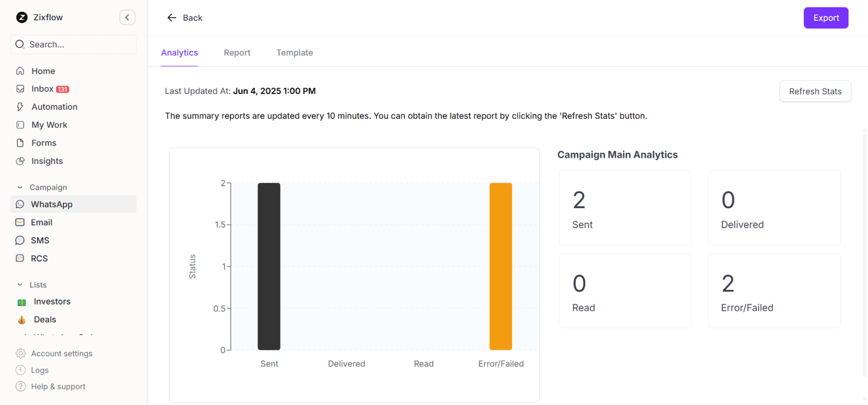This screenshot has width=868, height=405.
Task: Open the Logs page
Action: coord(39,370)
